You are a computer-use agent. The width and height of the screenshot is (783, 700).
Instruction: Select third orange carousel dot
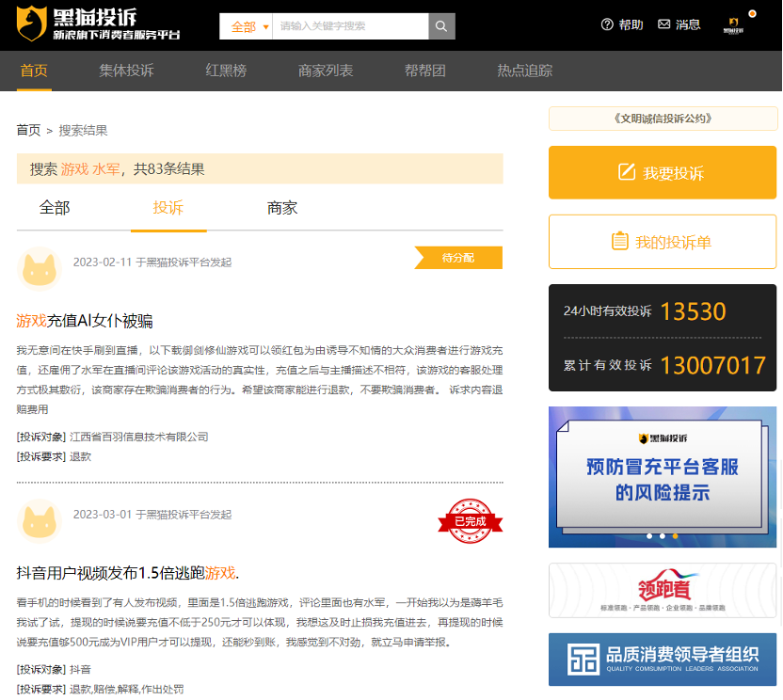point(675,535)
